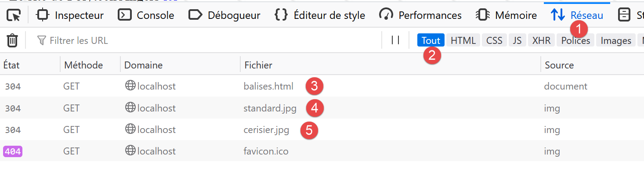This screenshot has width=644, height=176.
Task: Click the Filtrer les URL field
Action: pos(206,41)
